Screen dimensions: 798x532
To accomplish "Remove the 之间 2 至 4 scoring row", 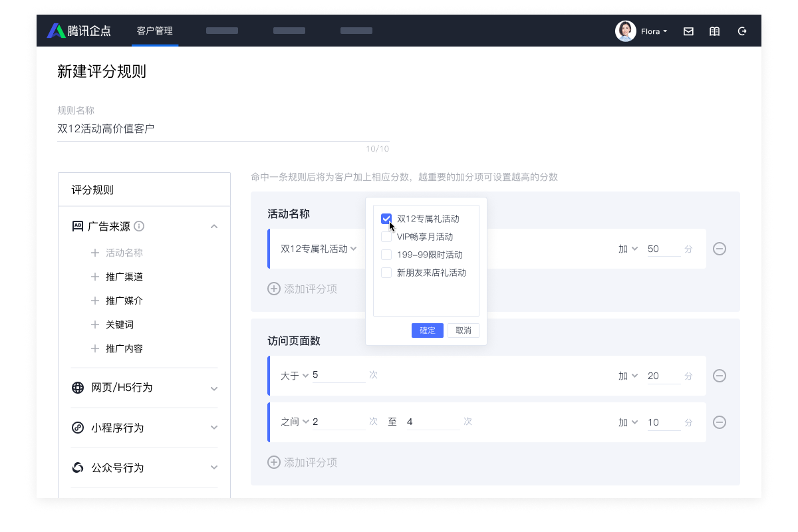I will click(720, 422).
